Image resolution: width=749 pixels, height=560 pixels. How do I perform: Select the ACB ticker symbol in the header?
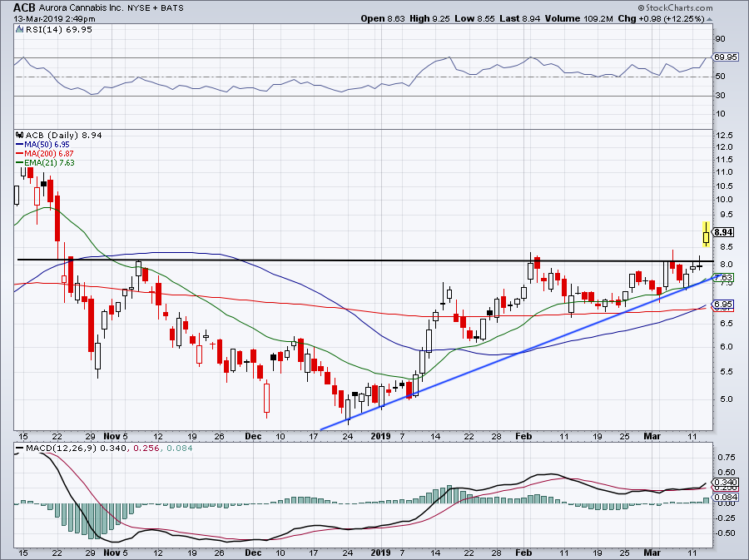tap(24, 7)
